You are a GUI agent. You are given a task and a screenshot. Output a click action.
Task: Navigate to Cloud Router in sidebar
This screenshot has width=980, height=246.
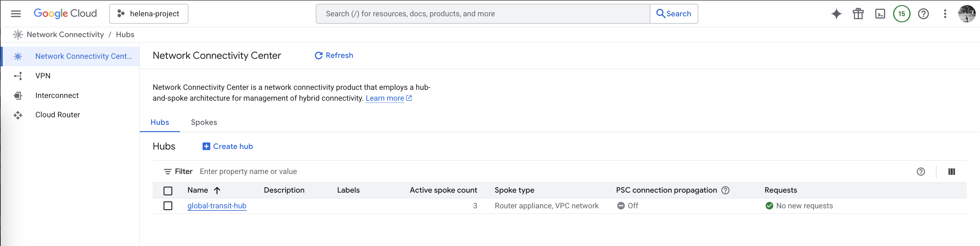pos(57,115)
